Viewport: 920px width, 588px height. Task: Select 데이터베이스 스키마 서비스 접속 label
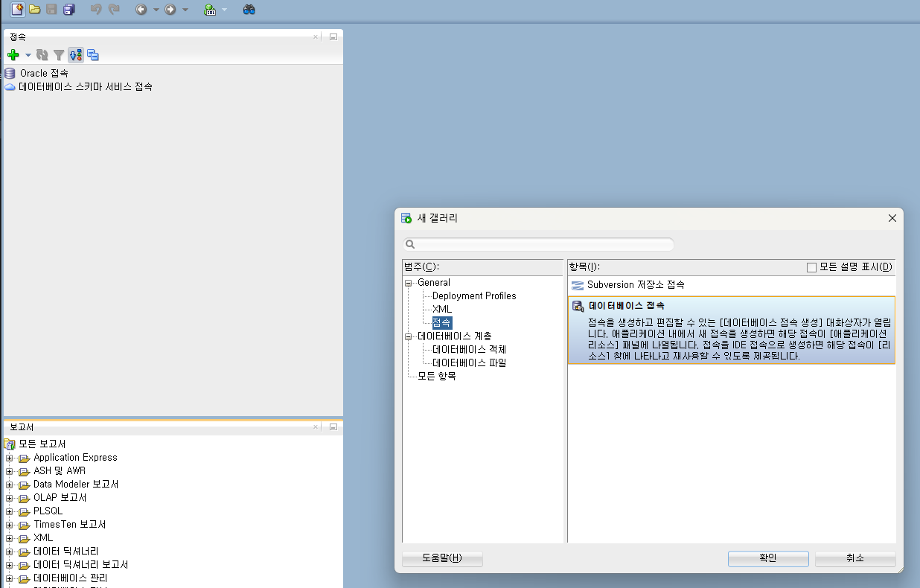pos(86,87)
